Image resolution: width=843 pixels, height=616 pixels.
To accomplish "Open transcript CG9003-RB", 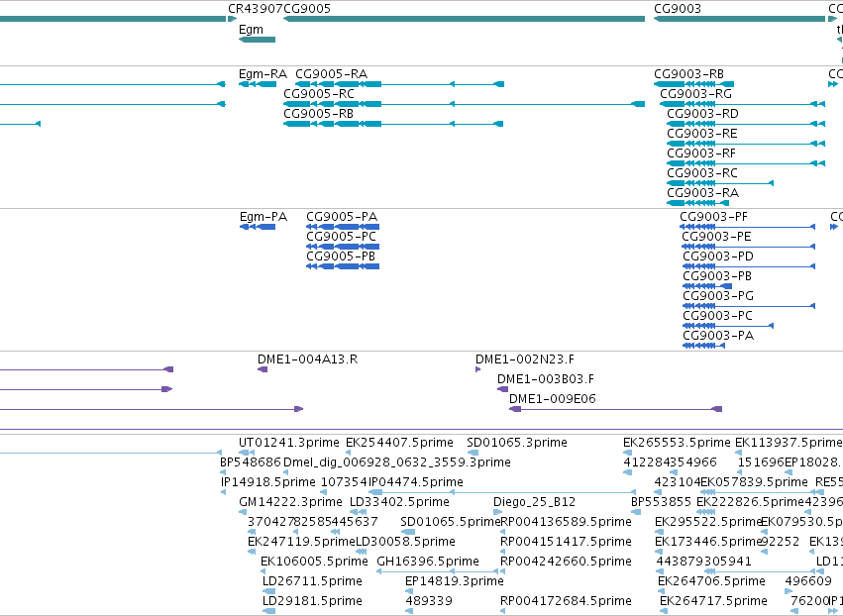I will tap(688, 74).
